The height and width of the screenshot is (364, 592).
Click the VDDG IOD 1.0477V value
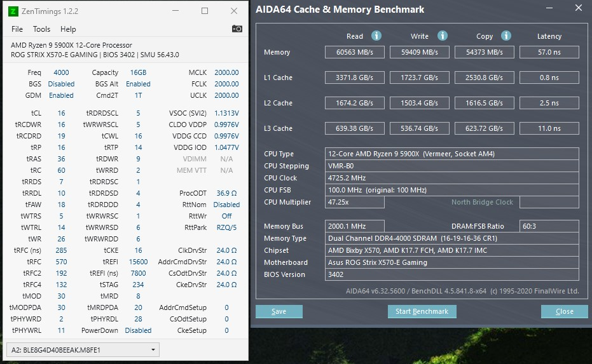coord(226,147)
